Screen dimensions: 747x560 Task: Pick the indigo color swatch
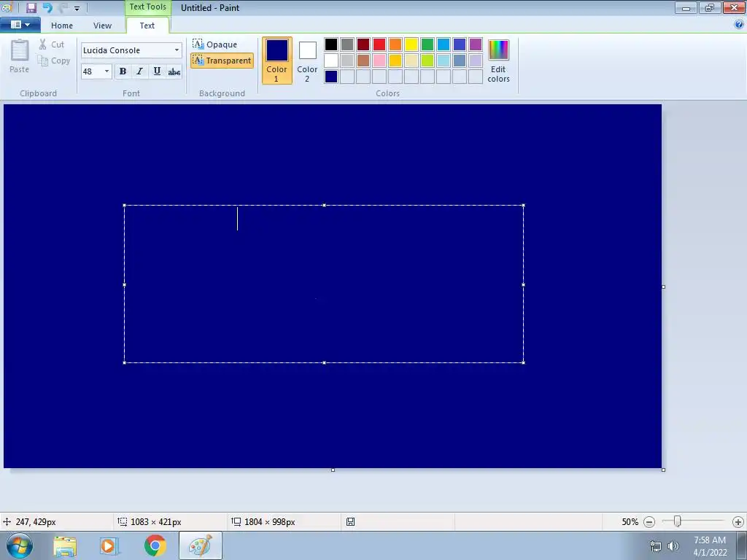tap(460, 44)
